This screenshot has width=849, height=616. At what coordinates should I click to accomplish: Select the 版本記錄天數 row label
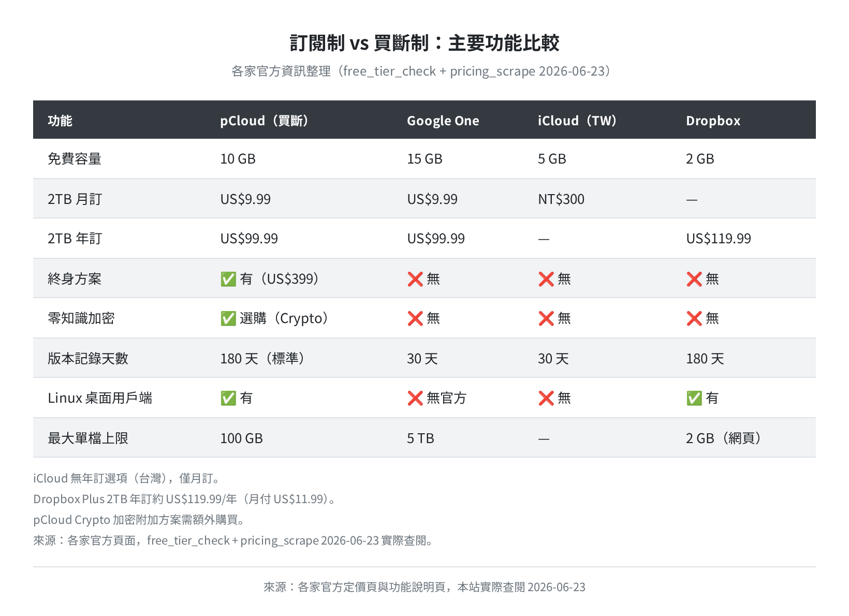coord(88,359)
